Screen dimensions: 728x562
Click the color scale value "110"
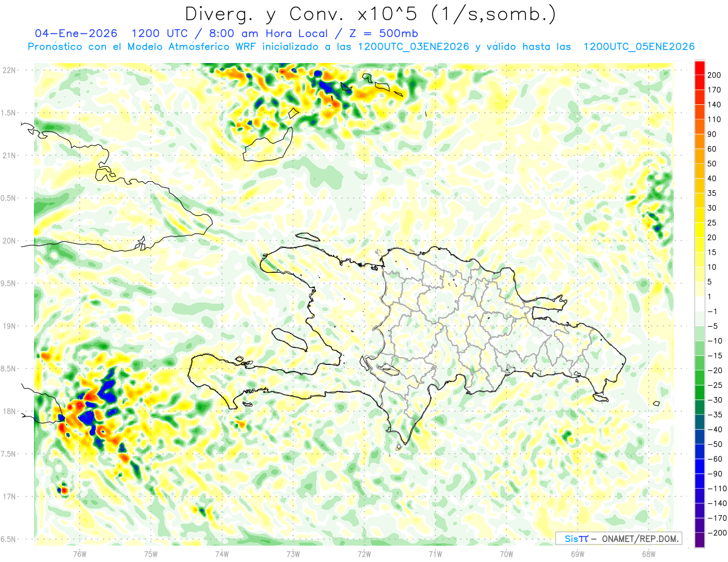(715, 119)
